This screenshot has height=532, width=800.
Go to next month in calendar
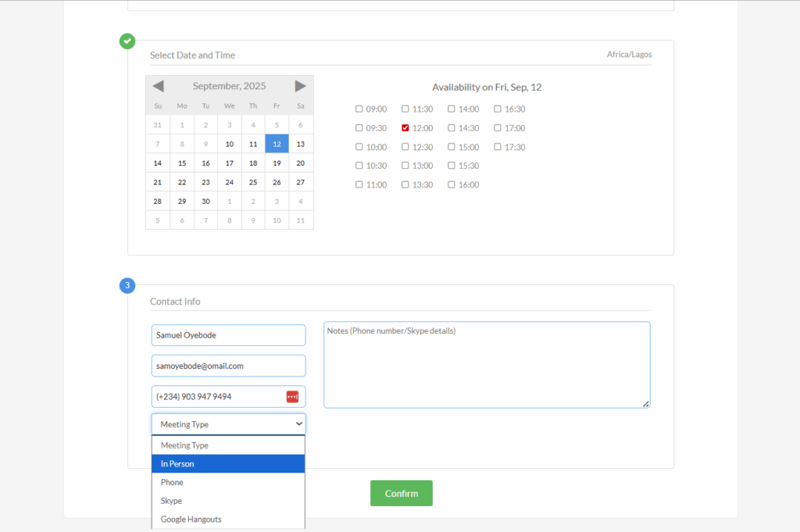pos(301,86)
